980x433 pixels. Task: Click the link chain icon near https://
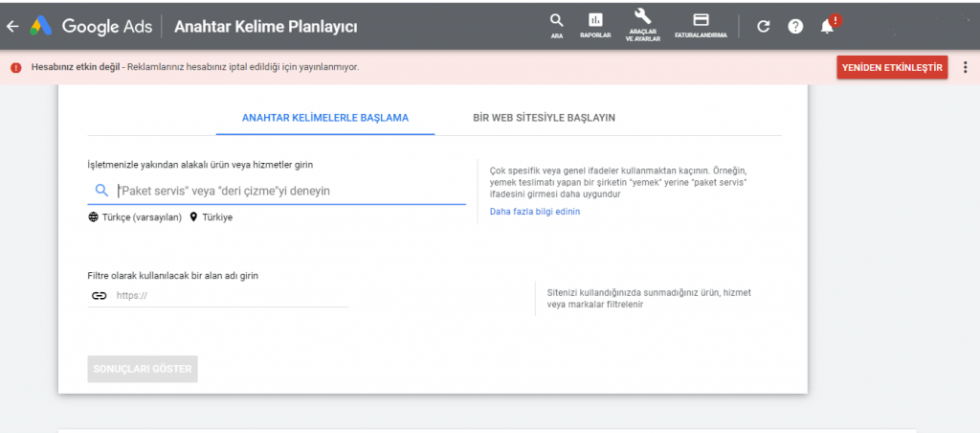100,295
